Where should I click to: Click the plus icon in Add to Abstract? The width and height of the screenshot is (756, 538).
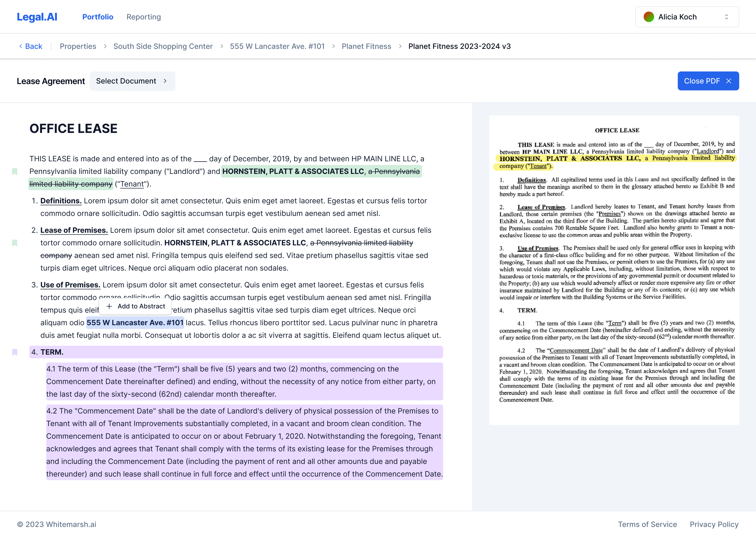(109, 307)
